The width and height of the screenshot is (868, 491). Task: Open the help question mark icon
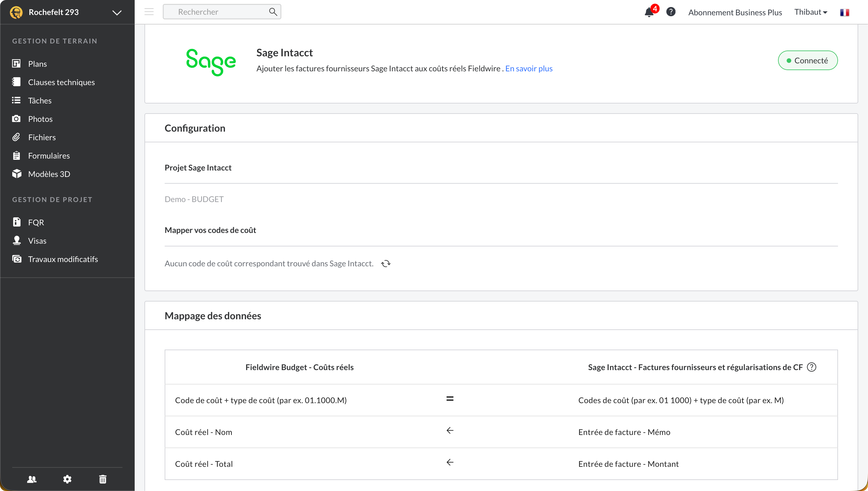coord(671,12)
